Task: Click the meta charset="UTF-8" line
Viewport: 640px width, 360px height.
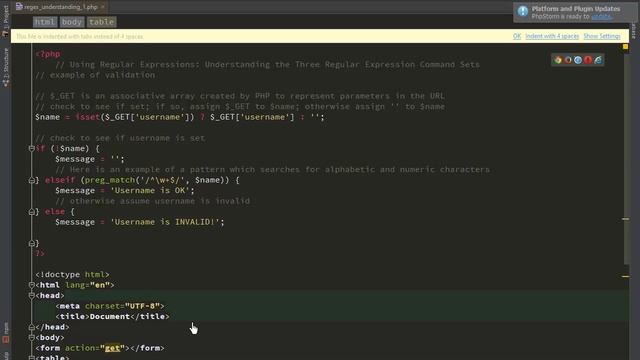Action: coord(110,306)
